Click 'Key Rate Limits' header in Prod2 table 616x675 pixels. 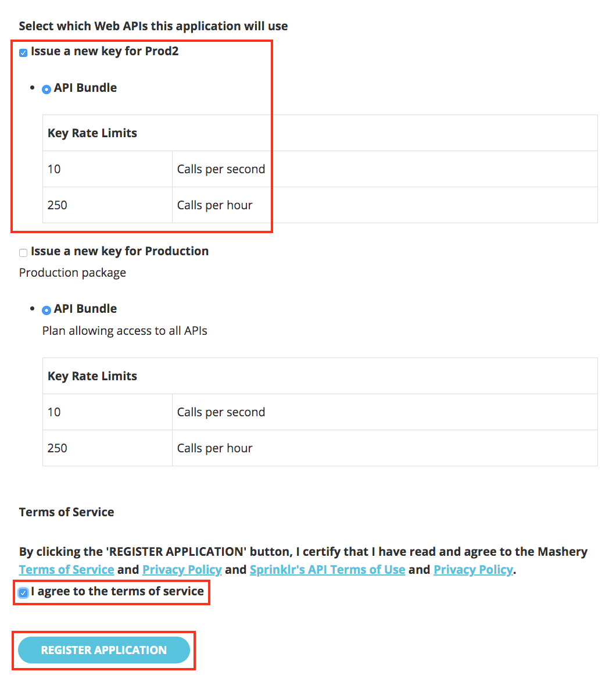(92, 133)
